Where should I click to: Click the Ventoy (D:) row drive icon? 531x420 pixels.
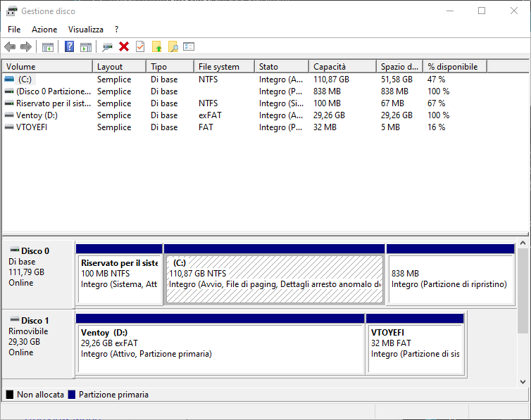[x=9, y=115]
